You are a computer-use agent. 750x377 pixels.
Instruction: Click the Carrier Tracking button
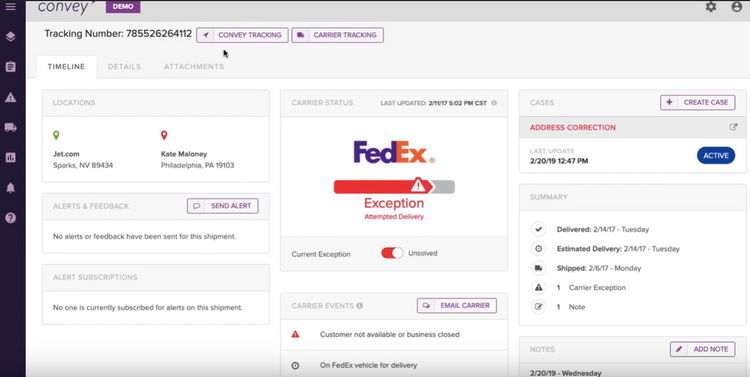tap(338, 35)
